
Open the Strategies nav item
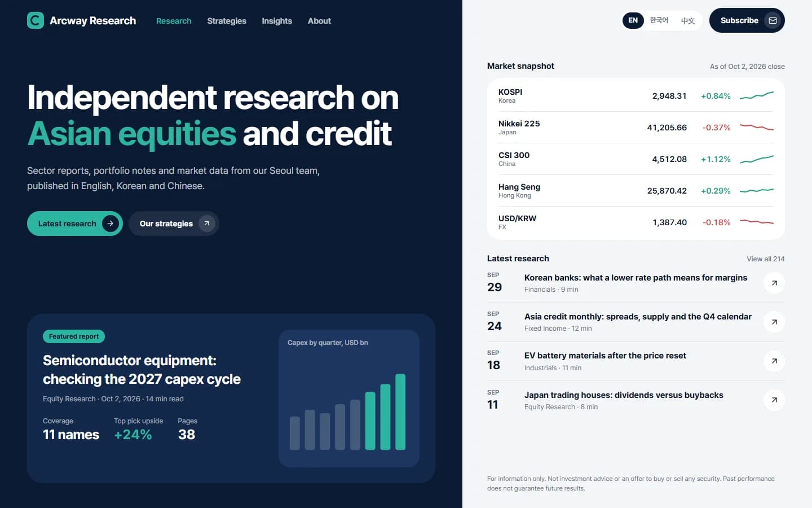tap(227, 21)
